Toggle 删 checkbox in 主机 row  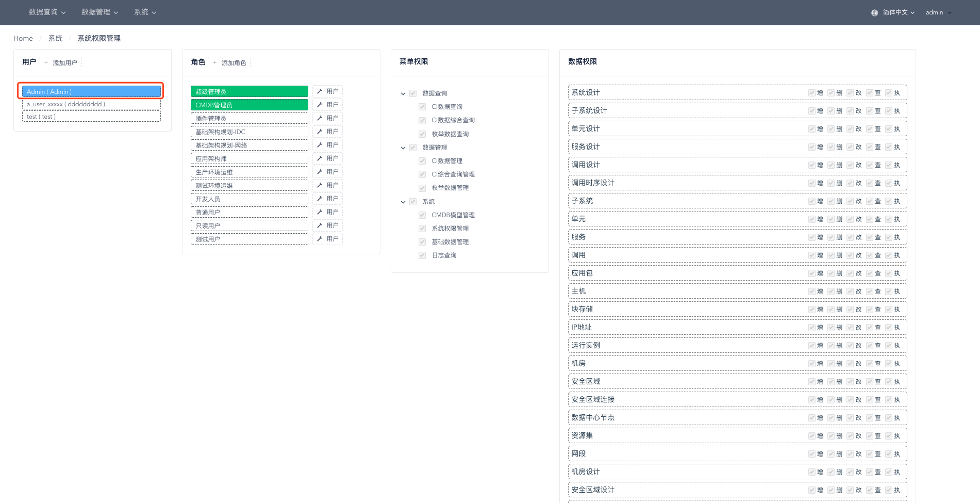(x=831, y=291)
